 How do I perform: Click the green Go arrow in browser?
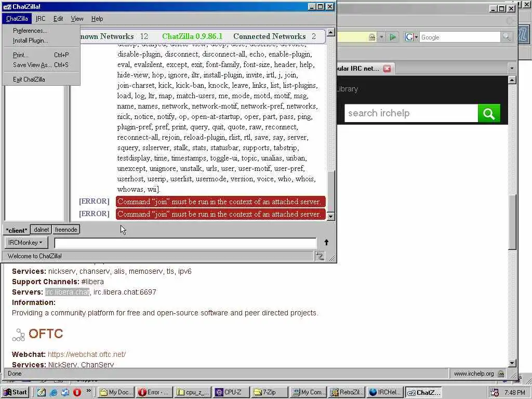coord(393,37)
